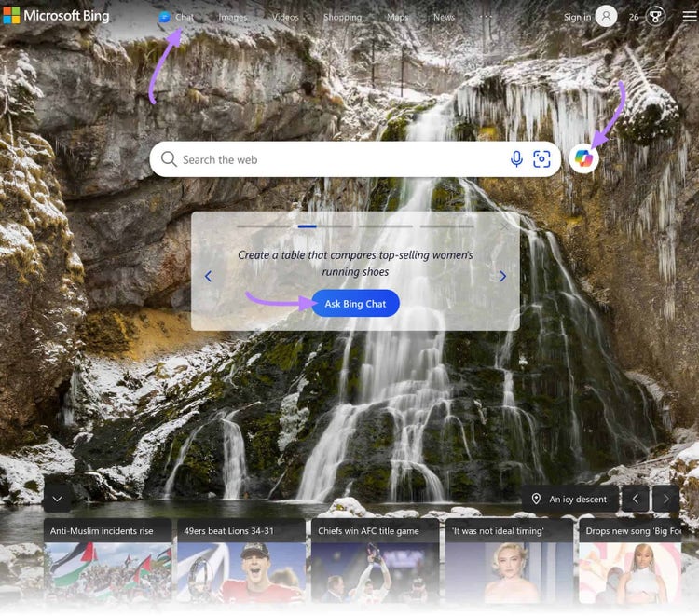Show previous chat suggestion
699x616 pixels.
click(208, 277)
